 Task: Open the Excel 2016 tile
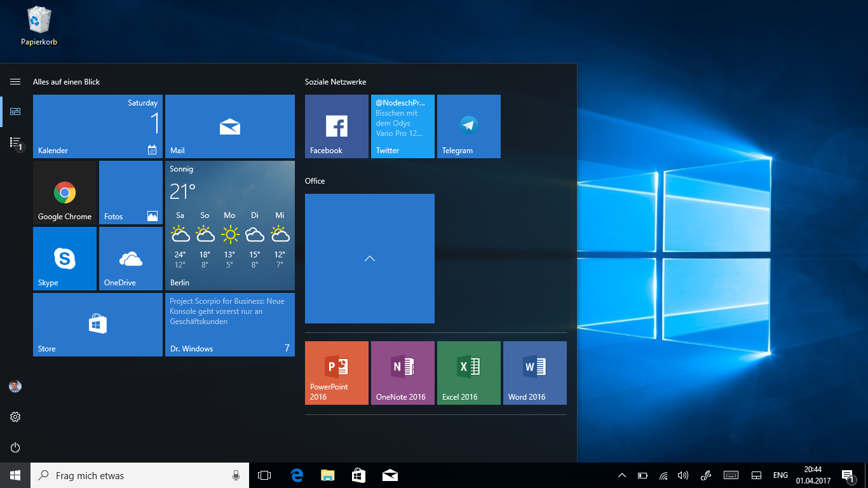click(469, 373)
